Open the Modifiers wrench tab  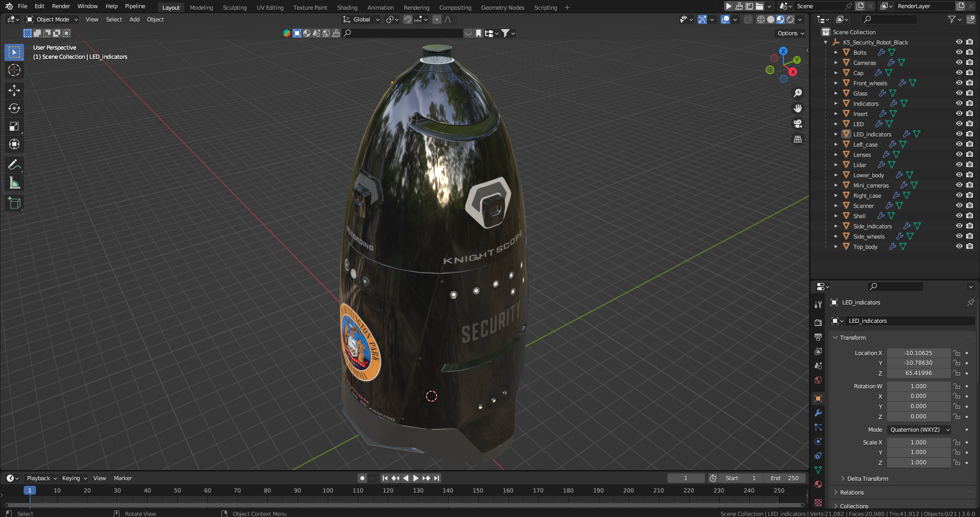pos(818,413)
